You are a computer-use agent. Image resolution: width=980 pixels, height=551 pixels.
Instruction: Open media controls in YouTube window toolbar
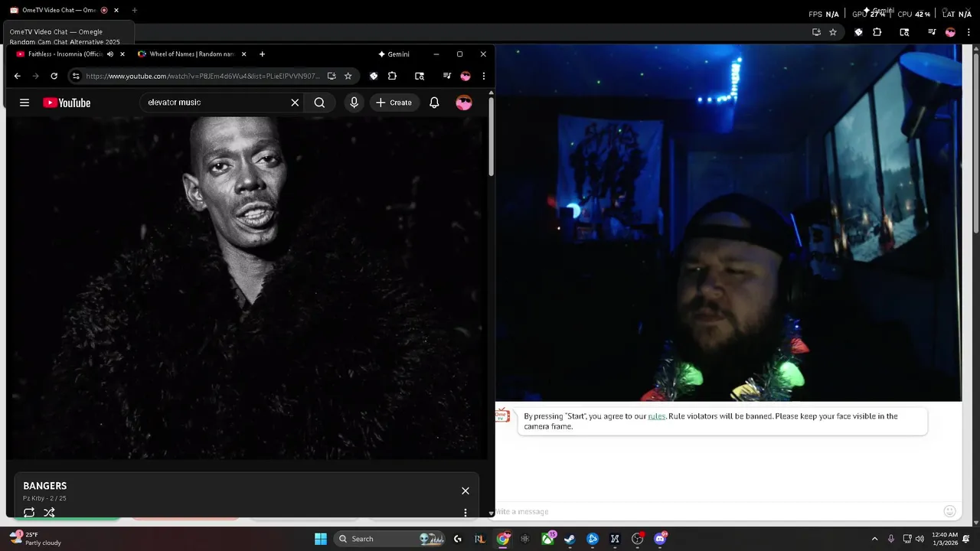tap(447, 76)
